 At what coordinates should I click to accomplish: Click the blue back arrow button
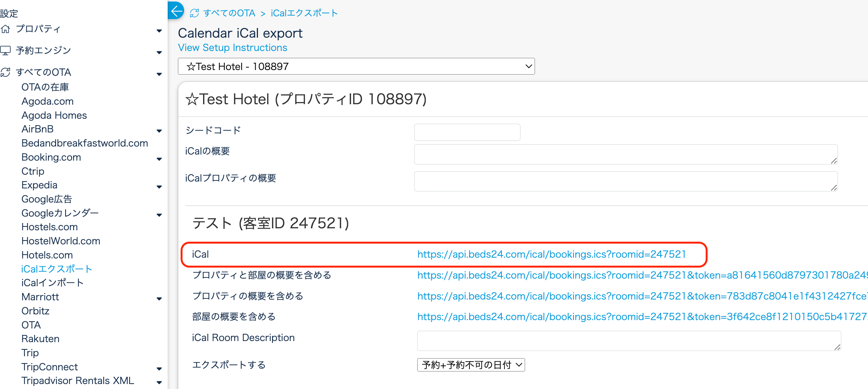tap(176, 11)
